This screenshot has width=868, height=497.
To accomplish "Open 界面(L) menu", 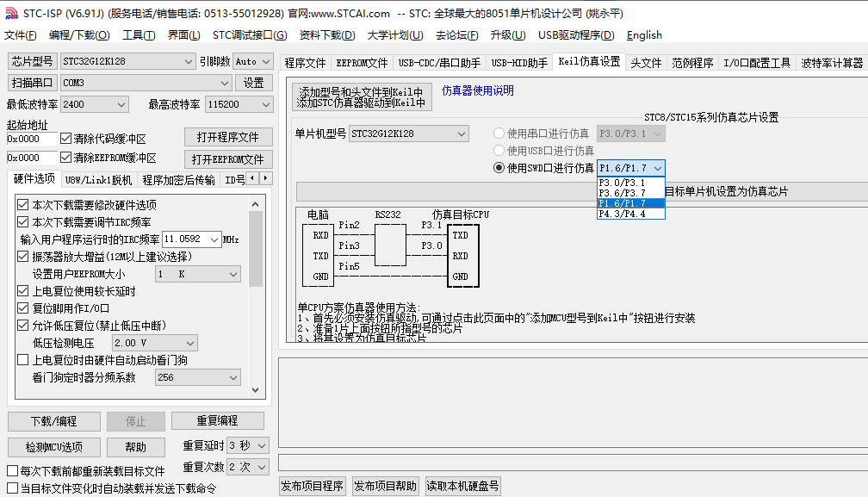I will [183, 35].
